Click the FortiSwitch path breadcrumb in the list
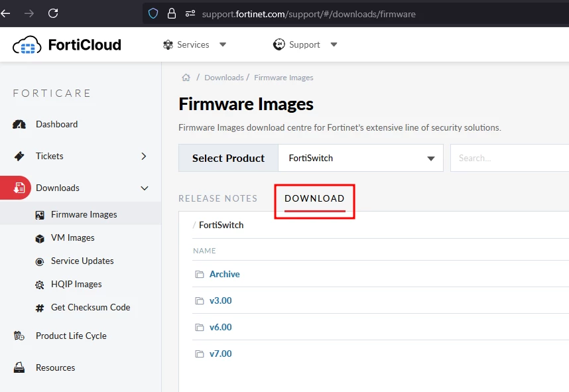 coord(221,225)
